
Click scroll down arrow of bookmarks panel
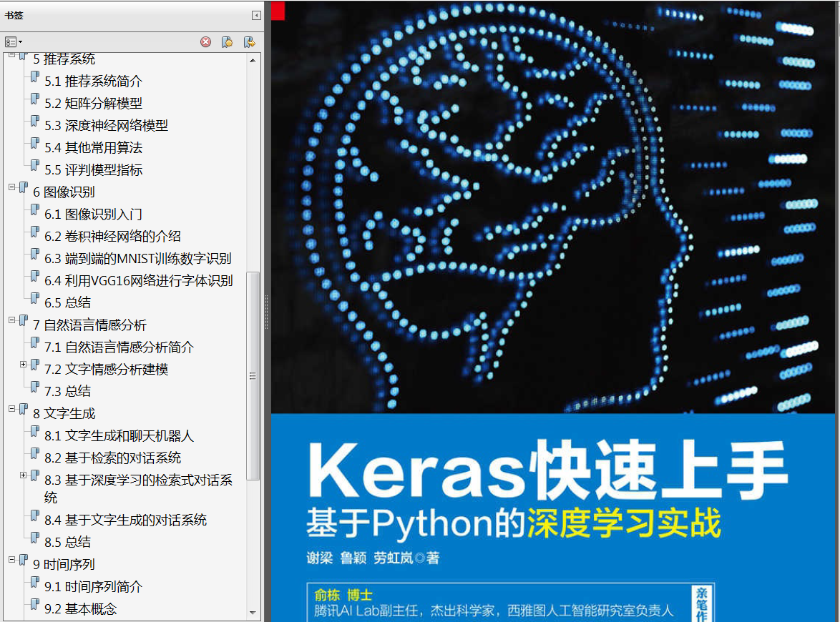[253, 613]
